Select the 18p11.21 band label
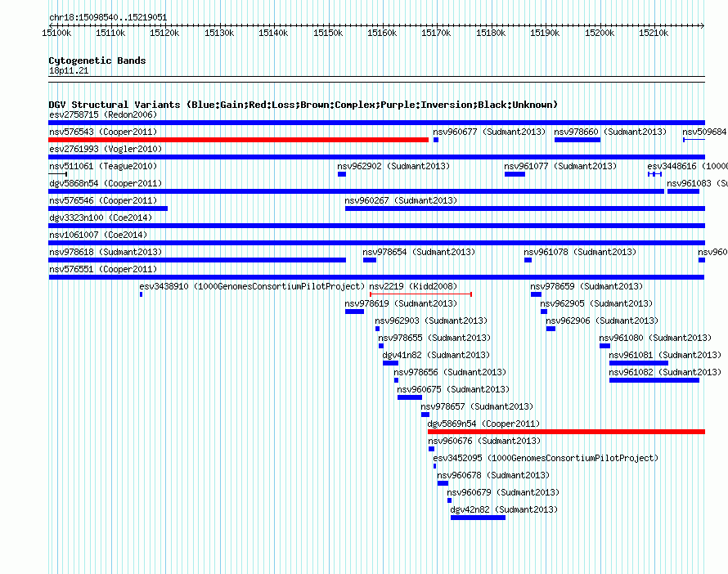This screenshot has width=728, height=574. click(69, 70)
